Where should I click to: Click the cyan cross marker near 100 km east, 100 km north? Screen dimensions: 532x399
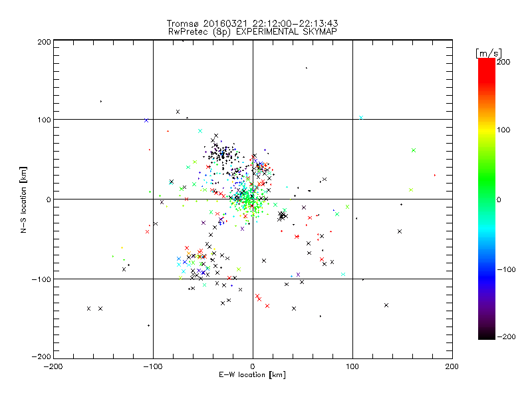pyautogui.click(x=361, y=118)
